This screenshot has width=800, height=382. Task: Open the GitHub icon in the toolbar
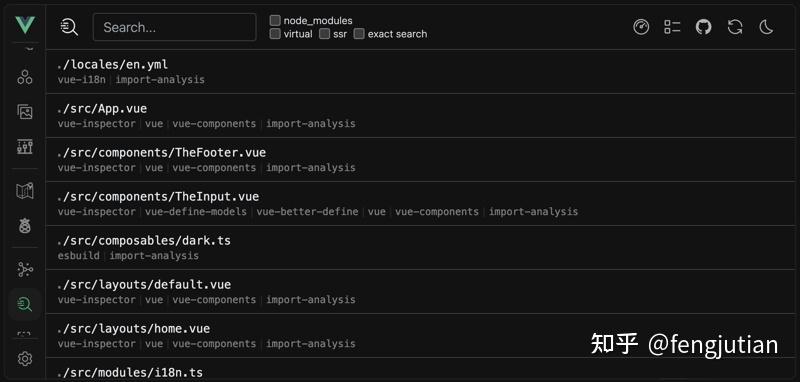click(x=704, y=27)
